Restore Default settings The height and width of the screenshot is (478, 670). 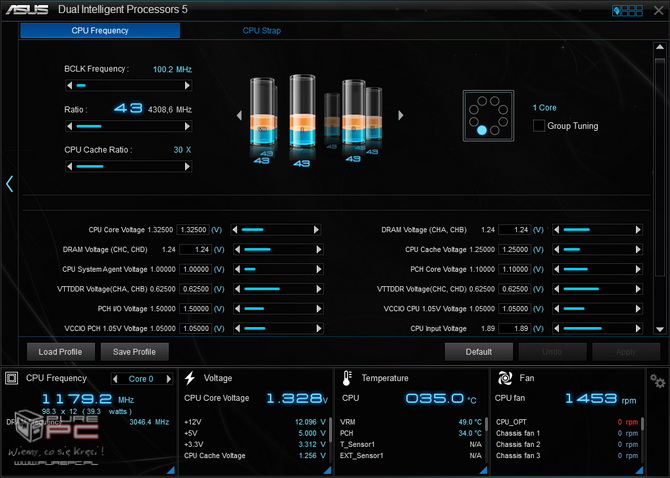(x=479, y=352)
